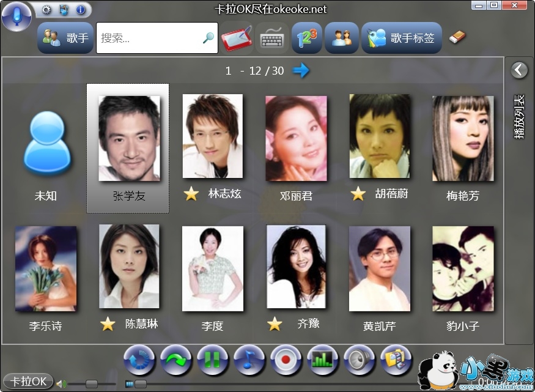Click the small video icon by progress bar
Screen dimensions: 535x392
129,384
